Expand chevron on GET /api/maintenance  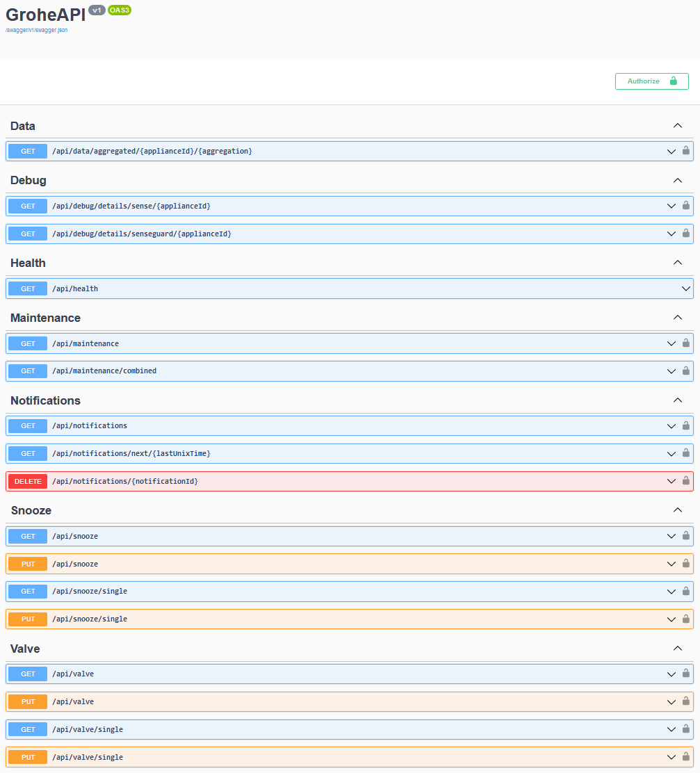click(671, 343)
